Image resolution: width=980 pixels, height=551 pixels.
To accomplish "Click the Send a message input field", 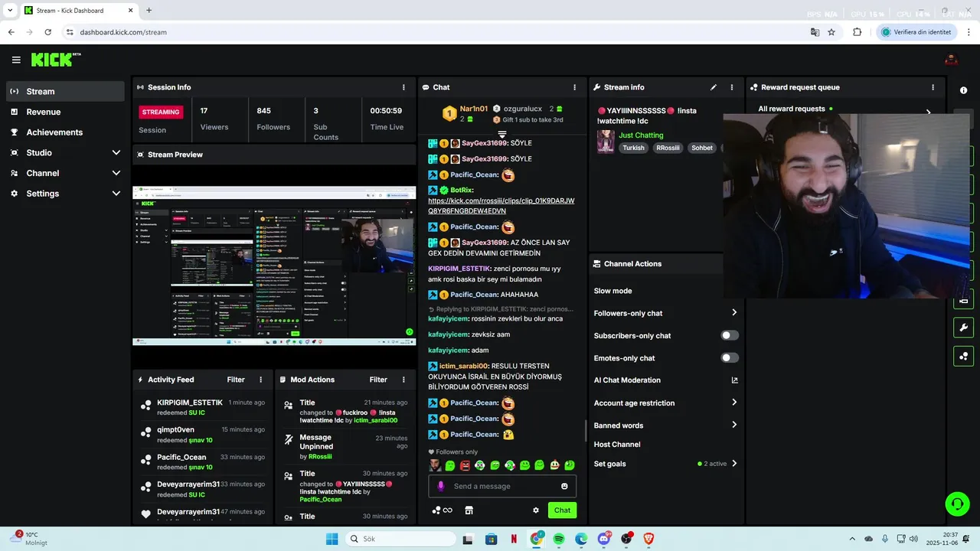I will pyautogui.click(x=502, y=486).
